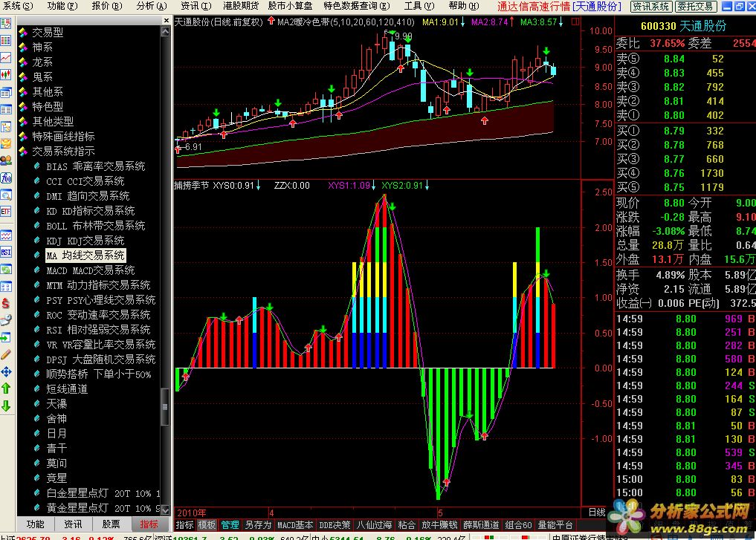Click the indicator list scroll-up arrow
Viewport: 756px width, 540px height.
pos(165,31)
